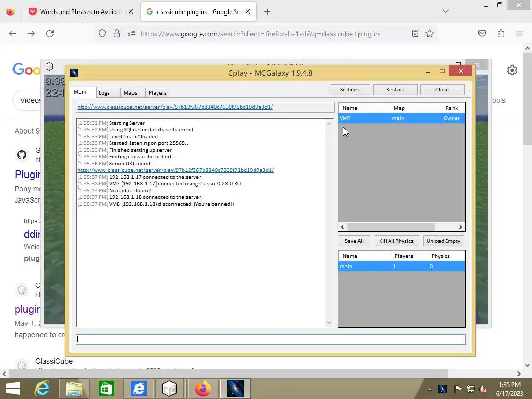532x399 pixels.
Task: Click the MCGalaxy icon in system tray
Action: [443, 389]
